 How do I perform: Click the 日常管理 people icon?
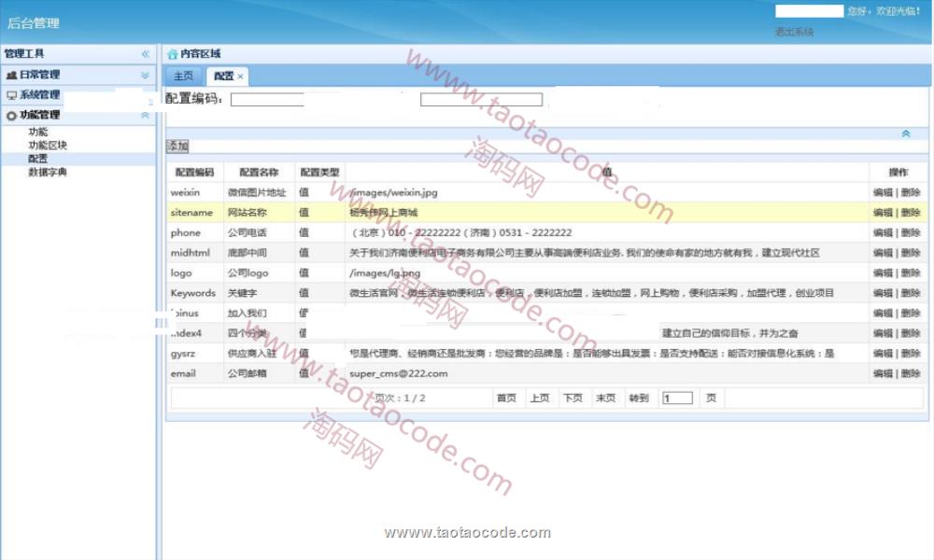(11, 75)
